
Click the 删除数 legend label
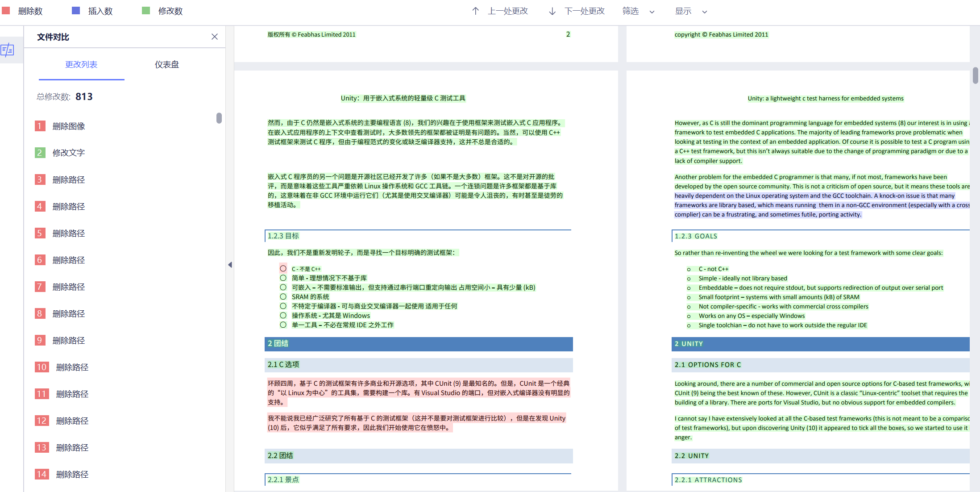click(30, 11)
